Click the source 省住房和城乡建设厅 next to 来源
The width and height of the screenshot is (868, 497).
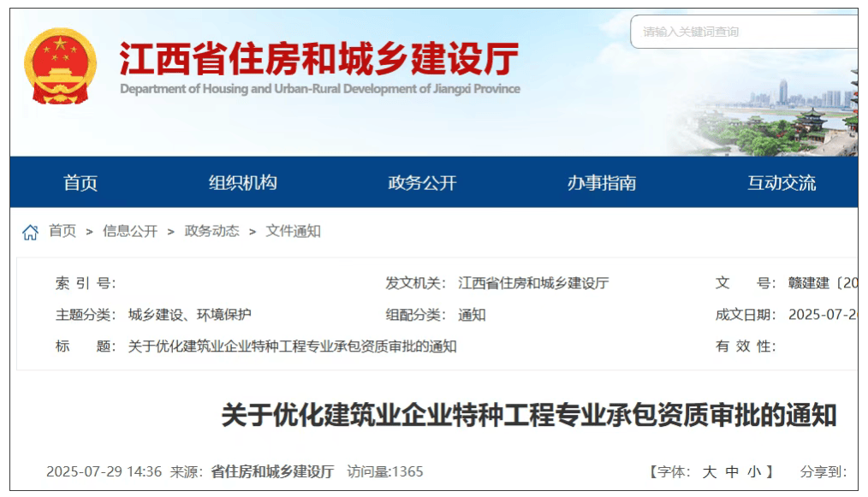click(x=272, y=472)
